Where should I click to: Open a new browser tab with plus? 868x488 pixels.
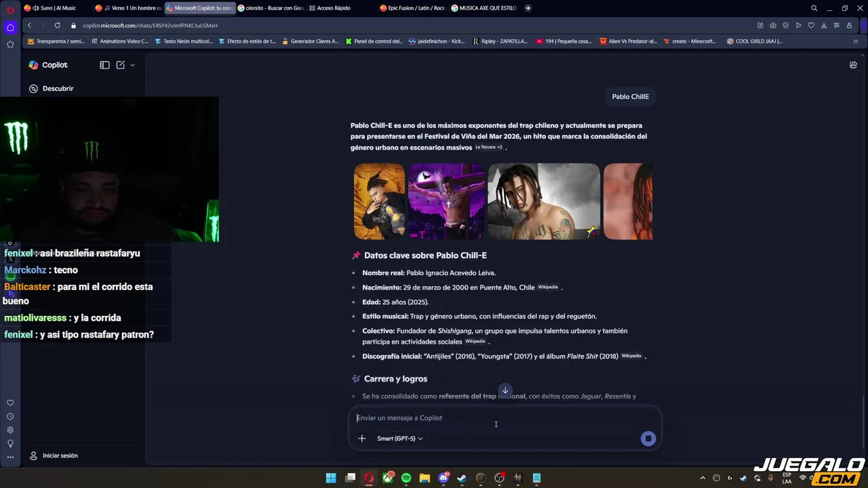pos(528,8)
